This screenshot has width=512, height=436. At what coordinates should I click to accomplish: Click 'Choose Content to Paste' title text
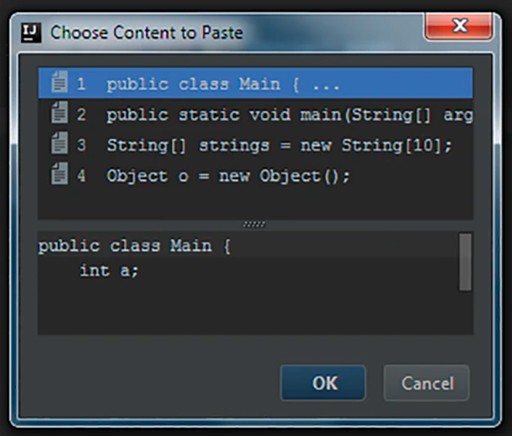[147, 33]
